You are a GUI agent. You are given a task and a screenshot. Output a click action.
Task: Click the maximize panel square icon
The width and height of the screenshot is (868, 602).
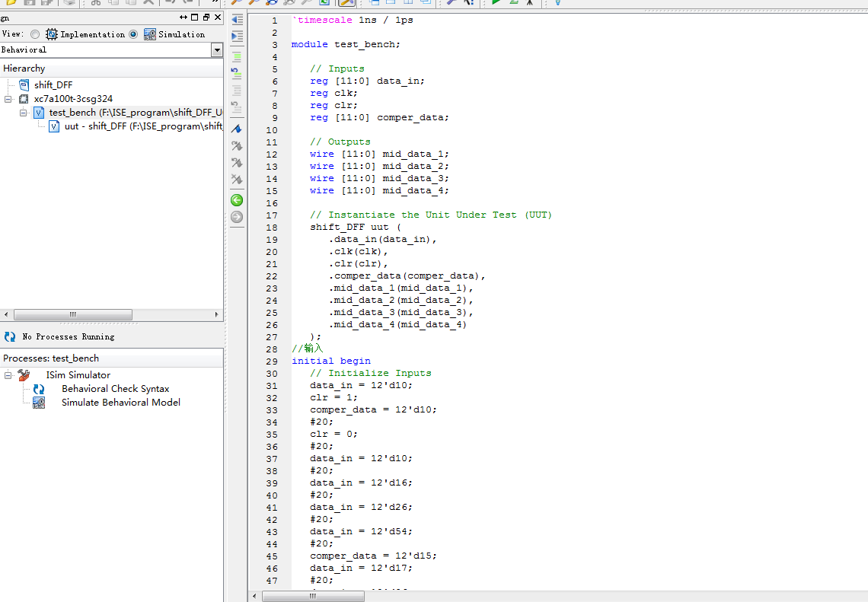click(x=195, y=18)
